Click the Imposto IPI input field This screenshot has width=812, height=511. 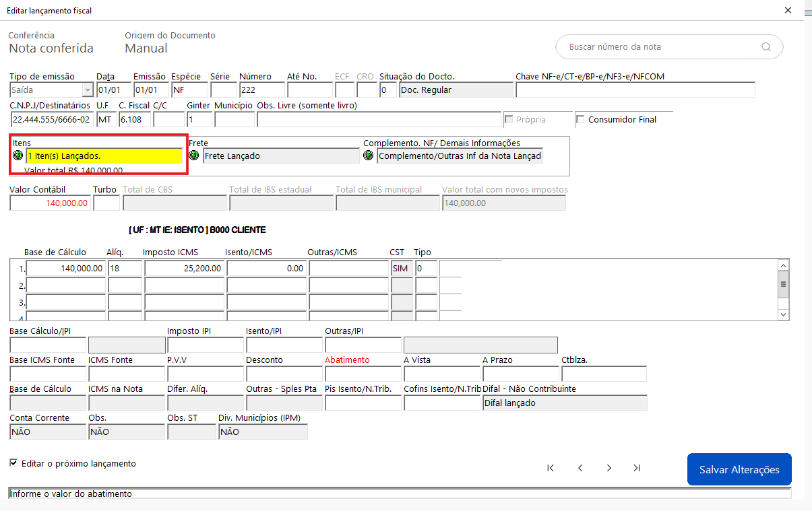tap(205, 345)
